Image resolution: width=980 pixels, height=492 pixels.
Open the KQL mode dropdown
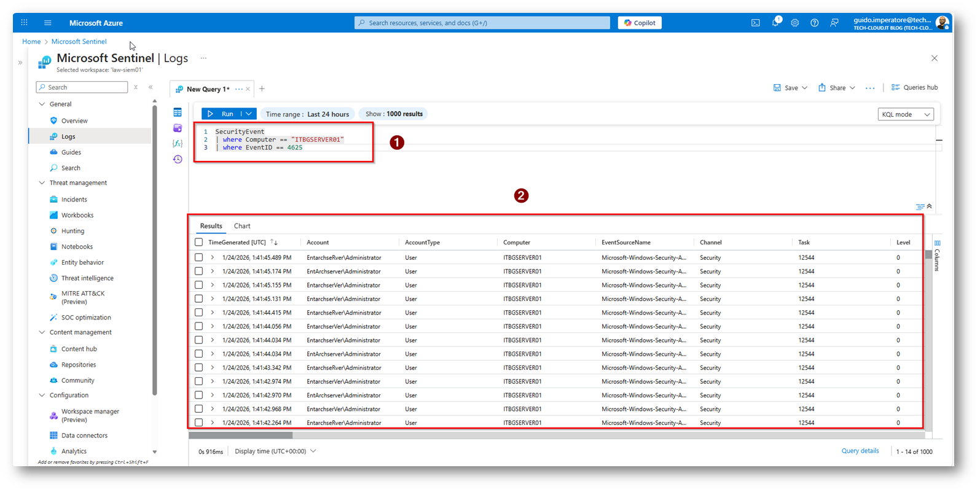click(905, 114)
